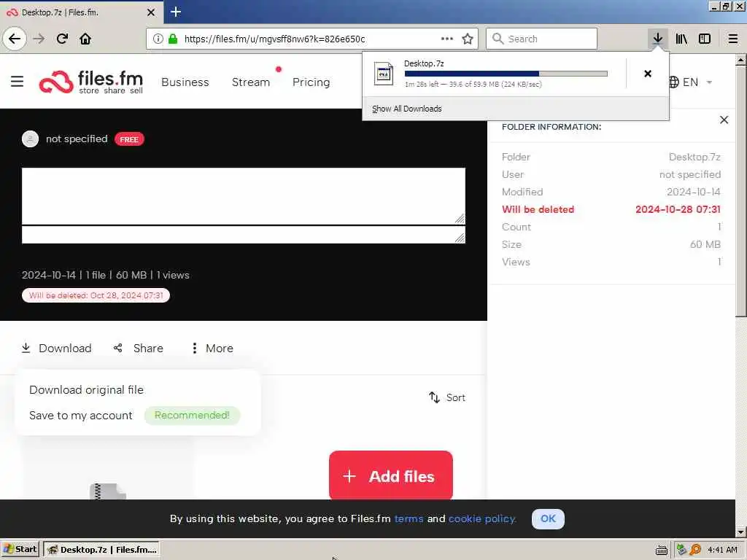
Task: Focus the small text field below description
Action: pos(244,235)
